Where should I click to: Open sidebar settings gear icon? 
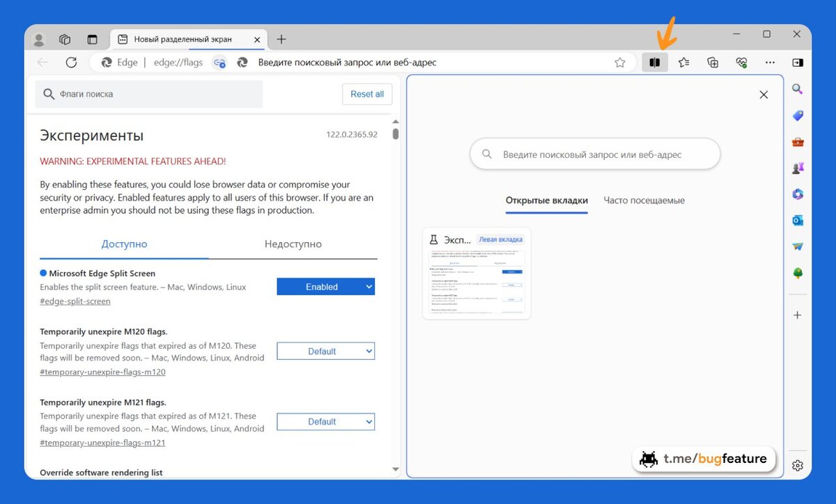coord(798,465)
